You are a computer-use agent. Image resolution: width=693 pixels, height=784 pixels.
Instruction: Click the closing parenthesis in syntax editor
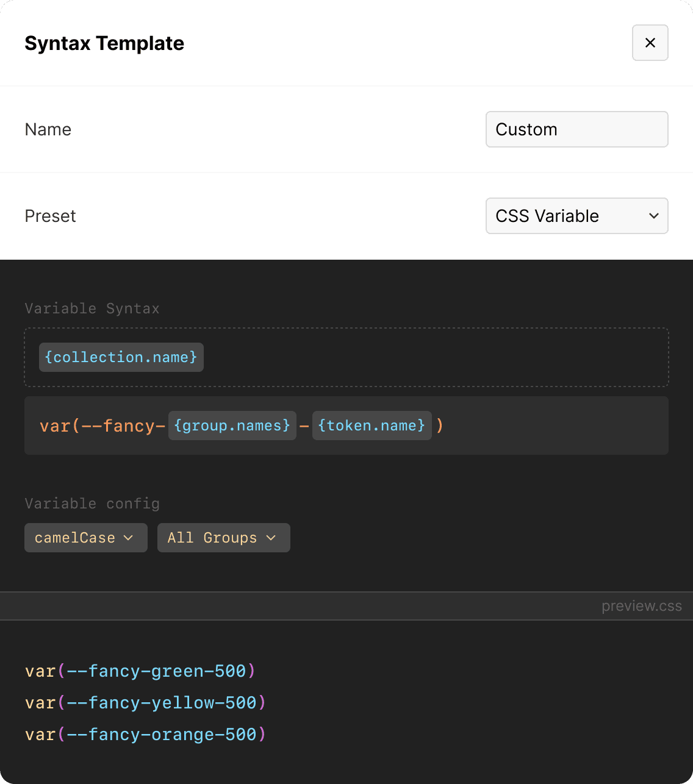tap(440, 426)
